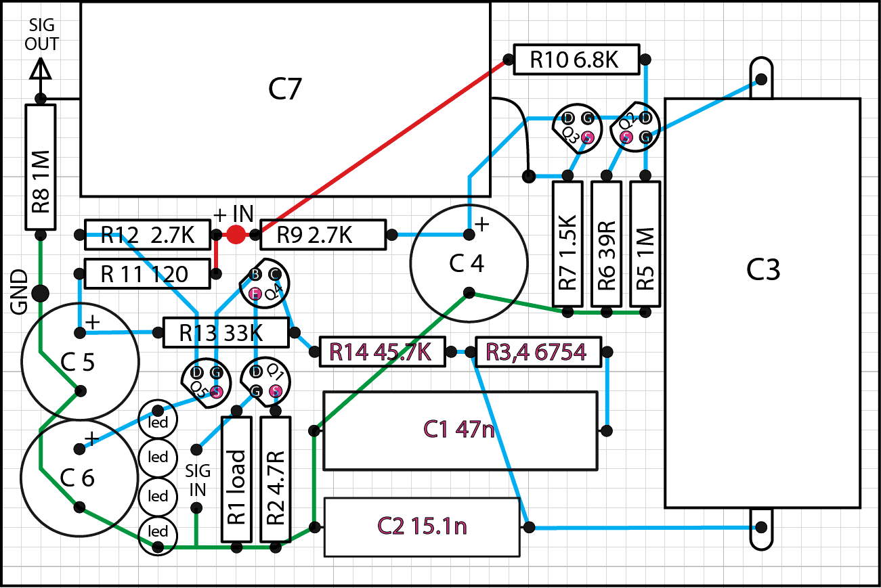Click the SIG OUT arrow symbol
Viewport: 881px width, 588px height.
(41, 70)
